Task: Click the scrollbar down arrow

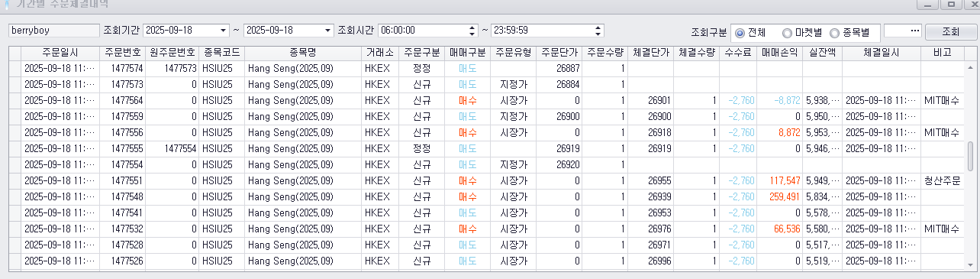Action: click(x=971, y=266)
